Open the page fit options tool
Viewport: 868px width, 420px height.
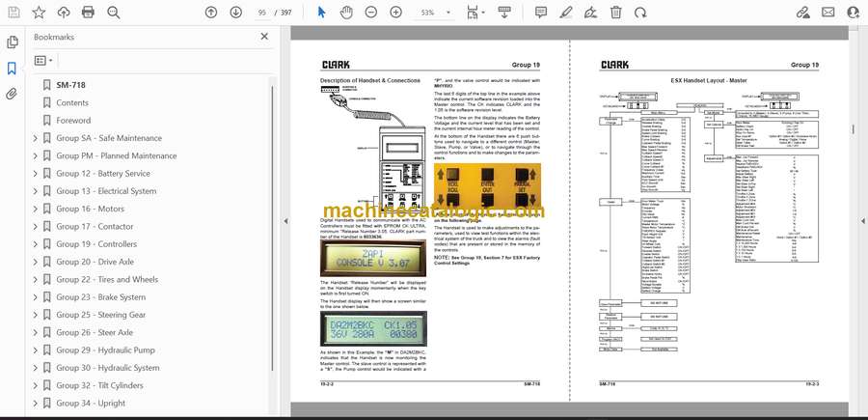475,13
